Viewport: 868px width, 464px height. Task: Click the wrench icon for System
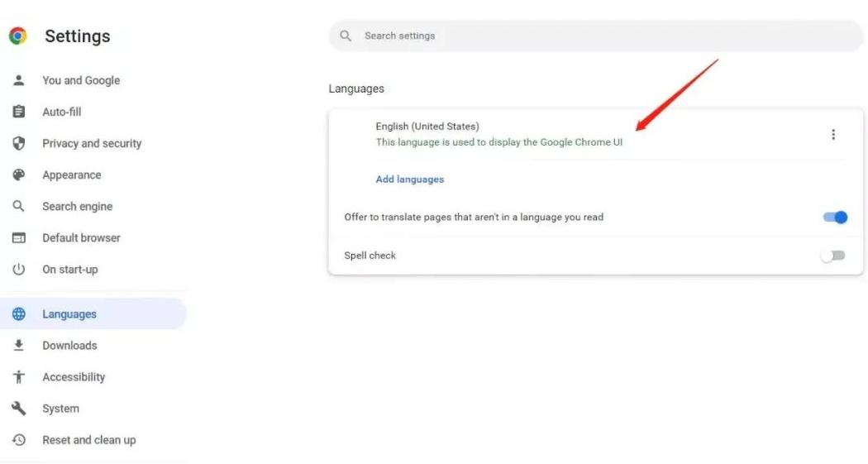(19, 409)
